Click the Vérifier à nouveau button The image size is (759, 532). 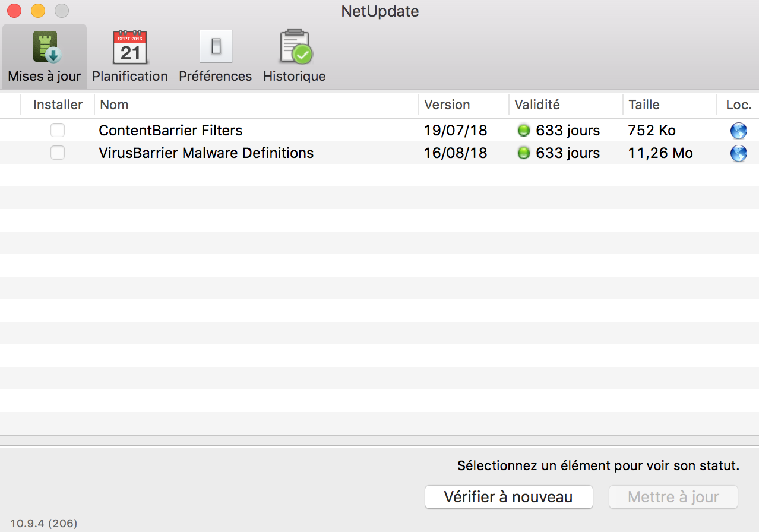coord(509,497)
